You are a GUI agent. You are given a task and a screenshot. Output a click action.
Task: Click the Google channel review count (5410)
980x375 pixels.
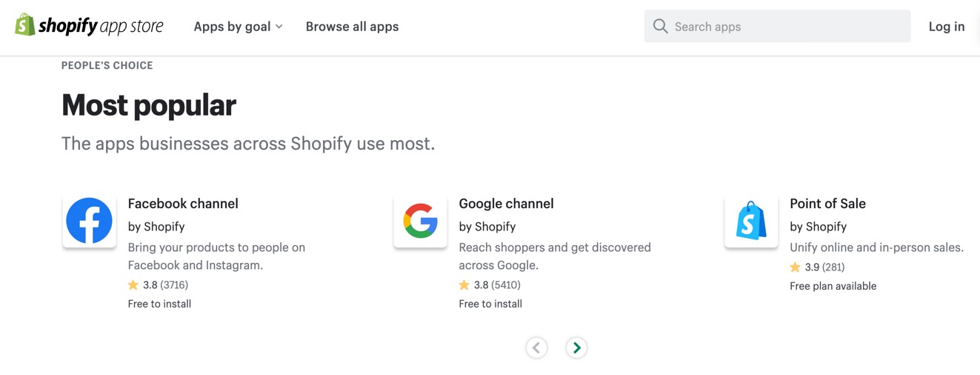coord(507,285)
